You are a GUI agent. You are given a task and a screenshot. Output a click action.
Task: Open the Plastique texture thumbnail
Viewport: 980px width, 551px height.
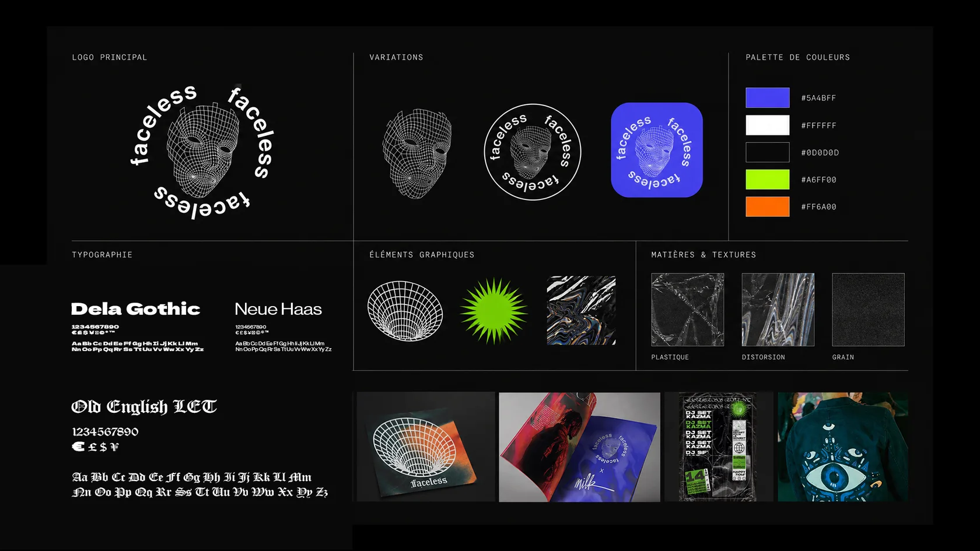click(x=688, y=310)
